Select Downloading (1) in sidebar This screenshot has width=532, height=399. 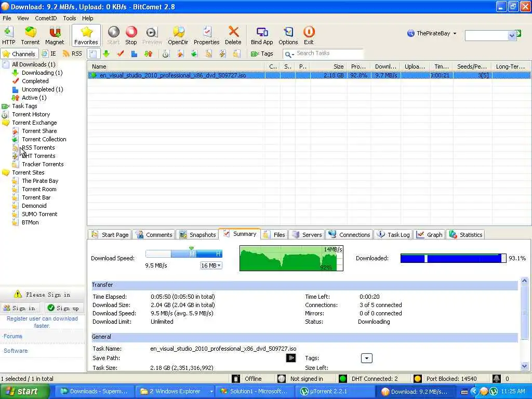[42, 73]
